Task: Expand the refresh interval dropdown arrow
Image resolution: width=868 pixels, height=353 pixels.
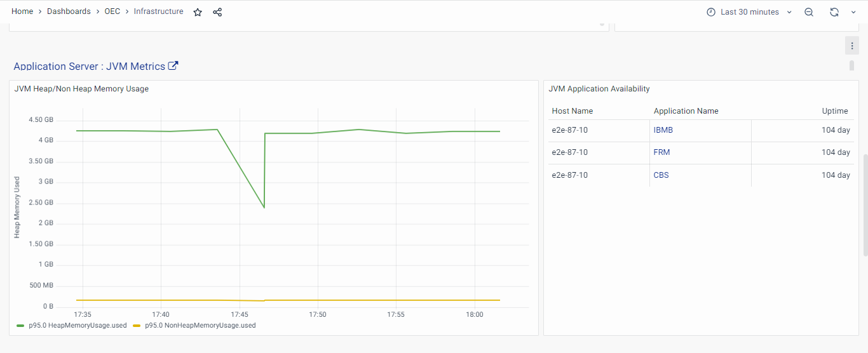Action: pyautogui.click(x=853, y=12)
